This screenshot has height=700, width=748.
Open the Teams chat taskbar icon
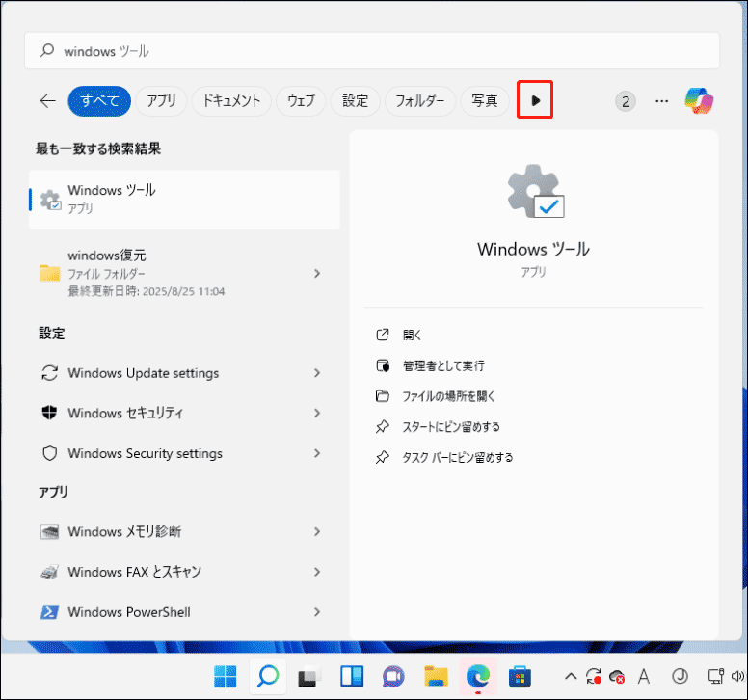(393, 676)
